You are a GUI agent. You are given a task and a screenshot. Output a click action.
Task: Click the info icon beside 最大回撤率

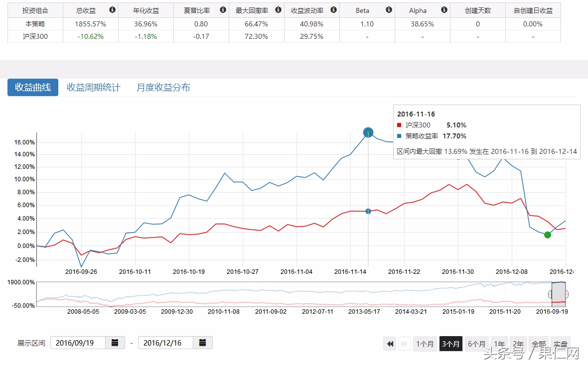(278, 10)
